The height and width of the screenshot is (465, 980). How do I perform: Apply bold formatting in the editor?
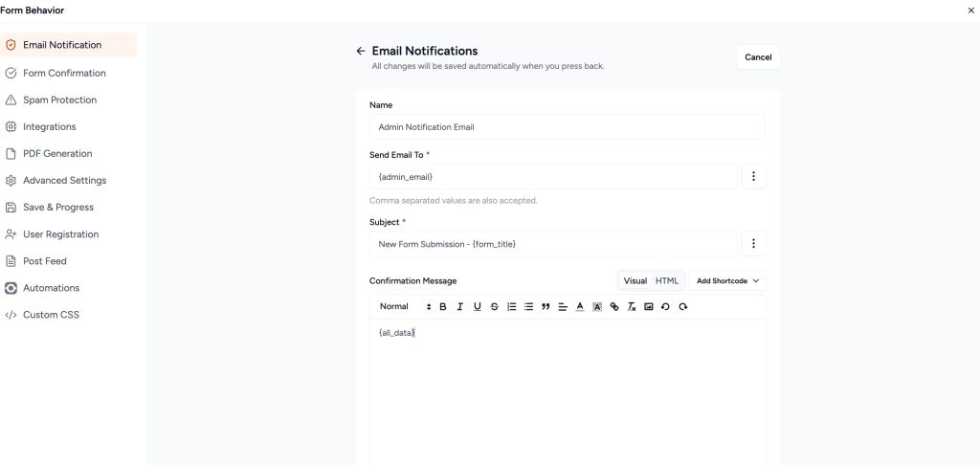tap(443, 307)
